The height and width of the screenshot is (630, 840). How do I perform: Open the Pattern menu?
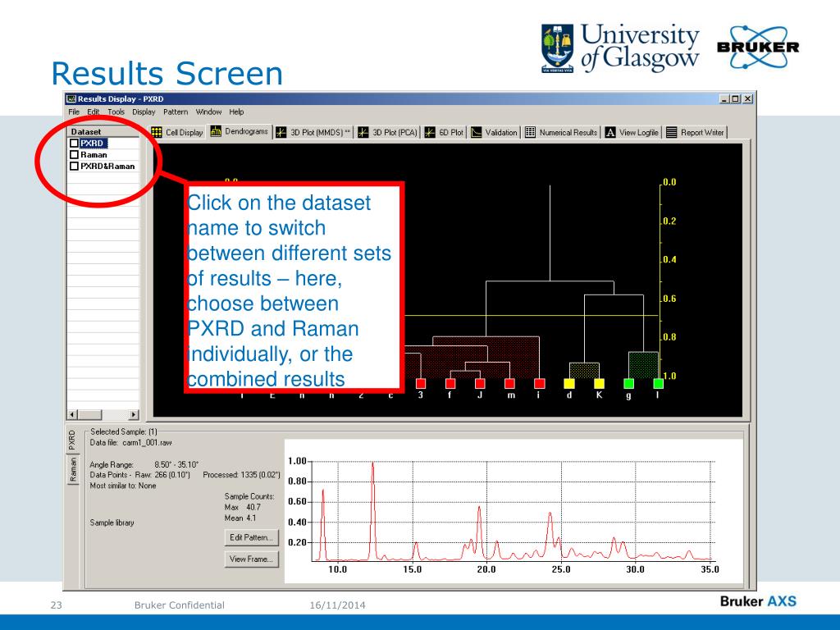click(x=176, y=112)
